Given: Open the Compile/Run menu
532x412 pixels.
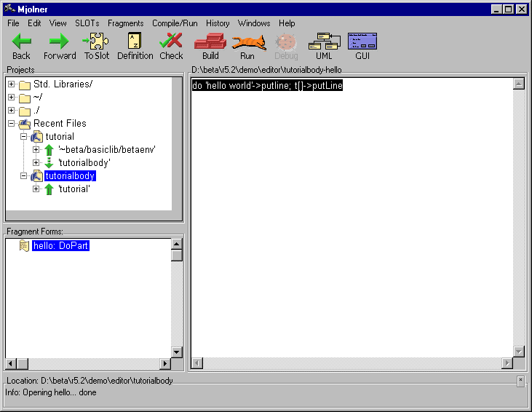Looking at the screenshot, I should [x=175, y=23].
